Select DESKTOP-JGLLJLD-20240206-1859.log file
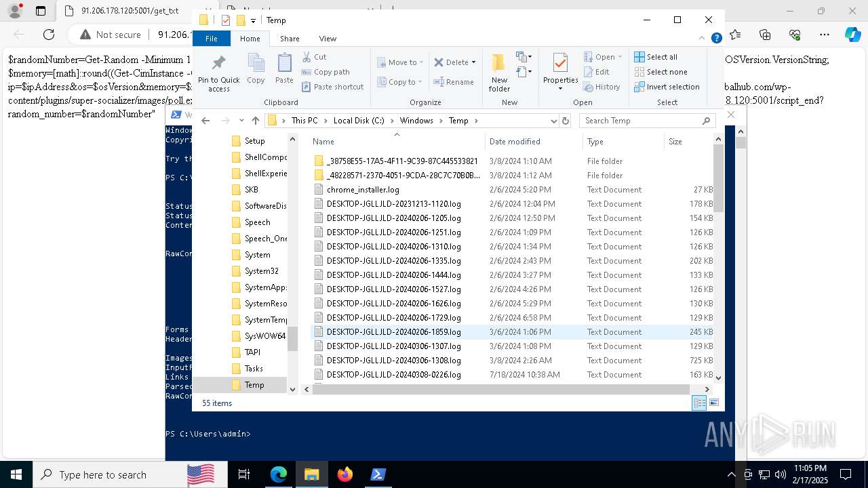 [394, 332]
